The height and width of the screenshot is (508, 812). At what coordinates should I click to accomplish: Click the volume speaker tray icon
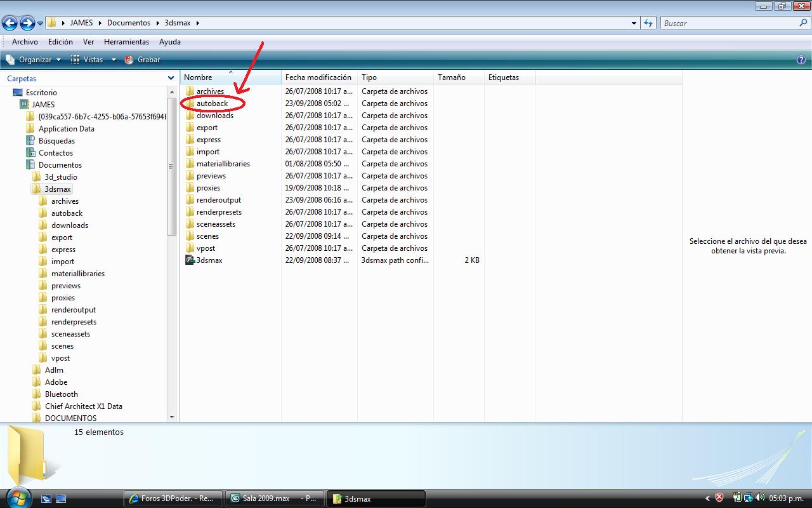(x=760, y=498)
